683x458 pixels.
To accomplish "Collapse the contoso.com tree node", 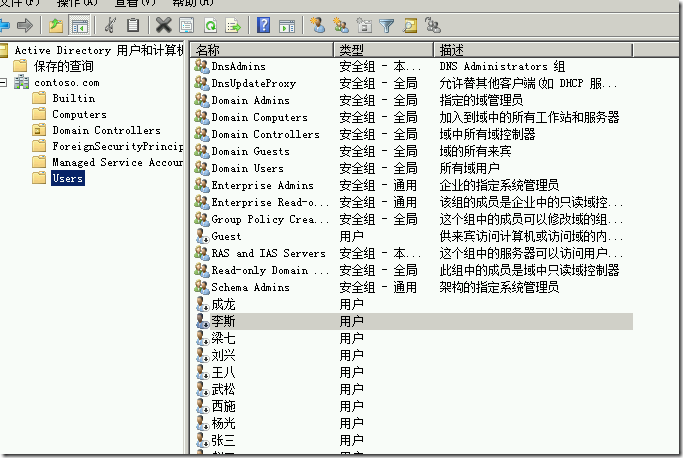I will click(x=3, y=82).
